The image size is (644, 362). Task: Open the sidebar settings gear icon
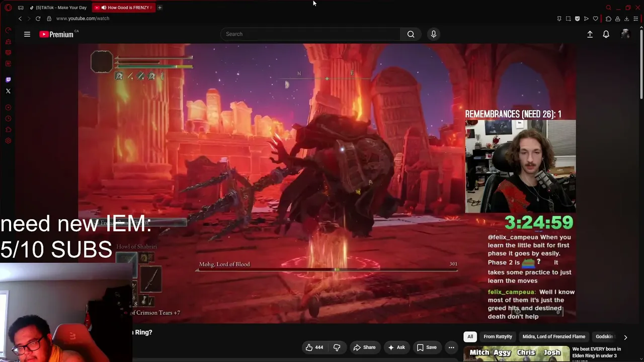8,140
